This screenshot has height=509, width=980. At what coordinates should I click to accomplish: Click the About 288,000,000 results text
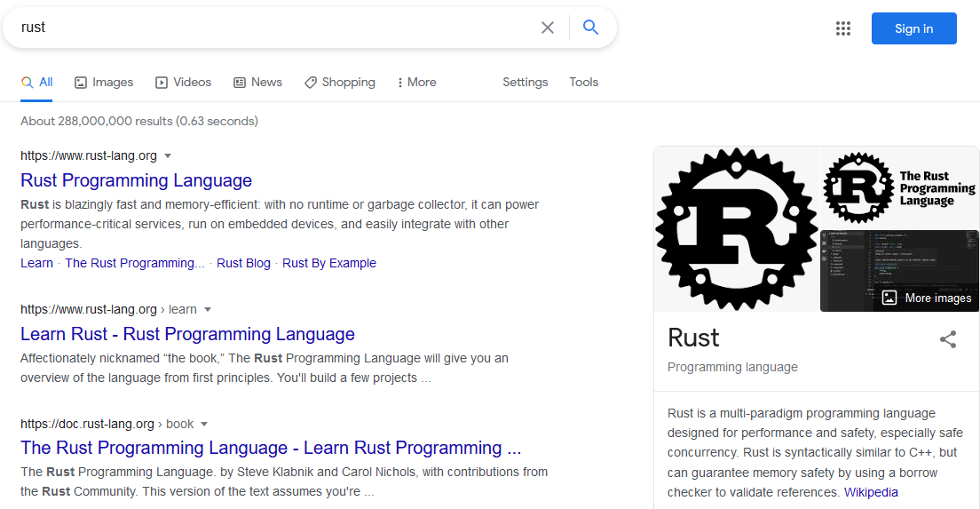pos(139,122)
